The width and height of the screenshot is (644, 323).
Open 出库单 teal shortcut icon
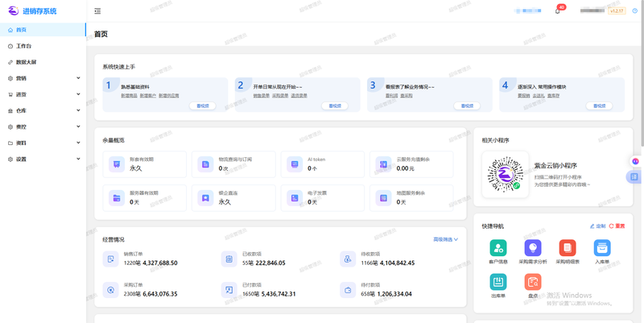pyautogui.click(x=498, y=282)
